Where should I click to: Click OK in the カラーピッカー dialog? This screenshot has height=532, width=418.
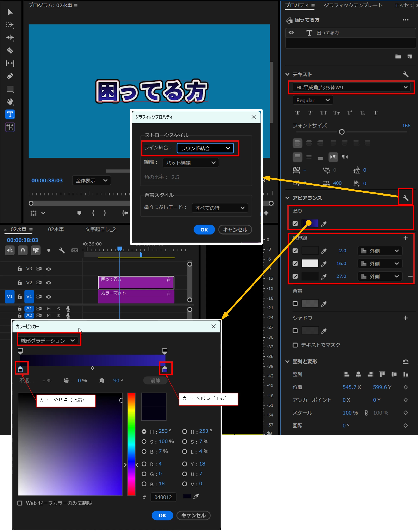pos(162,515)
